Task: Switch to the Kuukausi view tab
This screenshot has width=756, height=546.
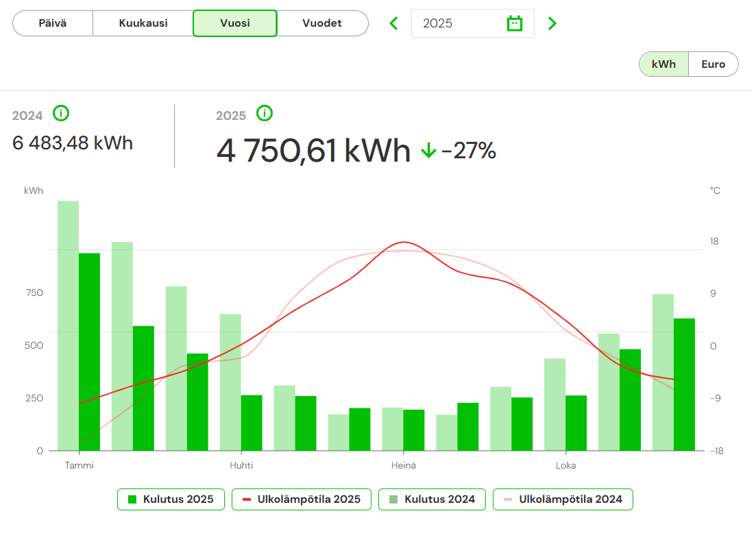Action: point(143,23)
